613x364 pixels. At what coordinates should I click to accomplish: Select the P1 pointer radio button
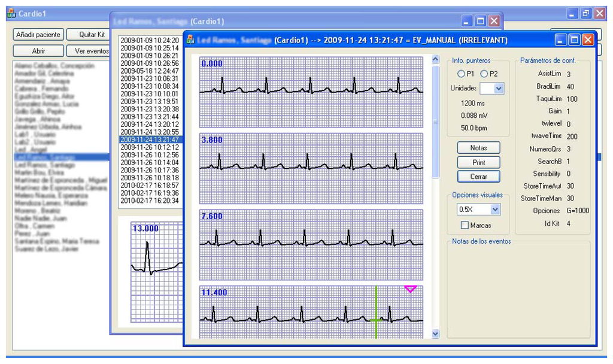point(461,74)
